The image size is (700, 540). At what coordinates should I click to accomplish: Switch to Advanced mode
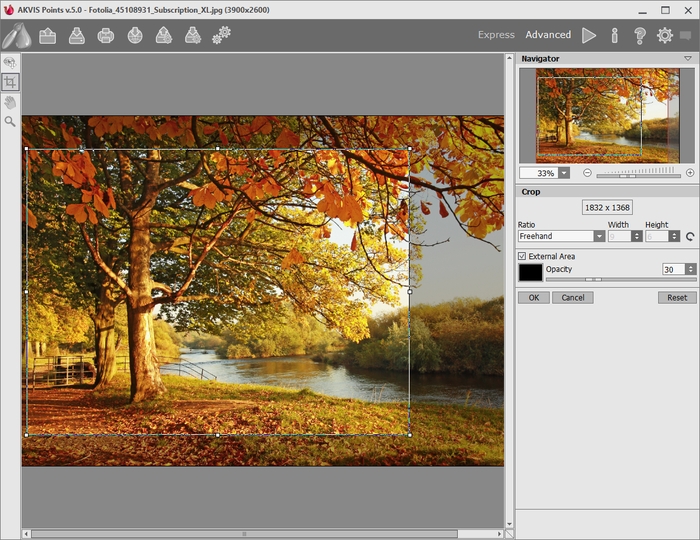click(548, 35)
